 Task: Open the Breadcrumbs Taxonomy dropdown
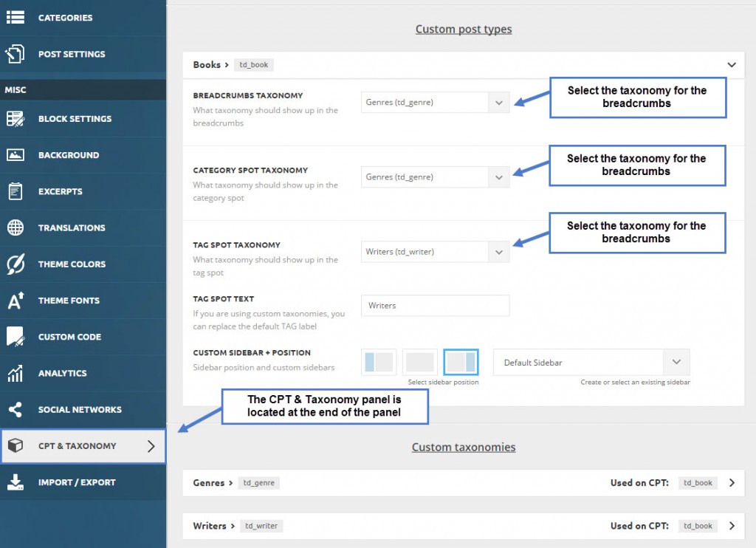point(500,103)
